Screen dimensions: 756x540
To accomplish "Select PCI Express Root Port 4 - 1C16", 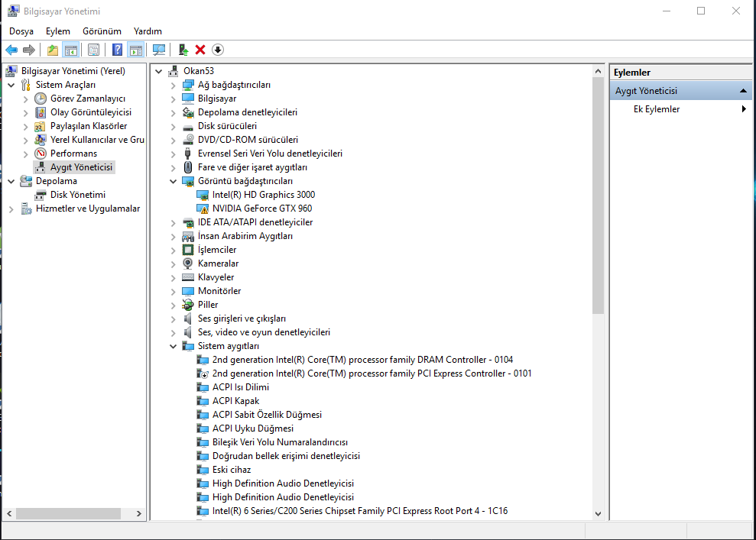I will (360, 511).
